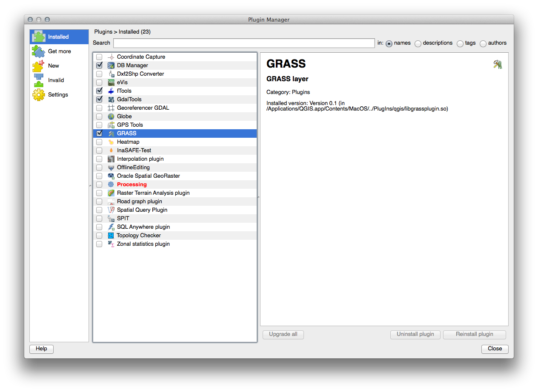Select the authors search radio button
538x392 pixels.
[x=483, y=43]
